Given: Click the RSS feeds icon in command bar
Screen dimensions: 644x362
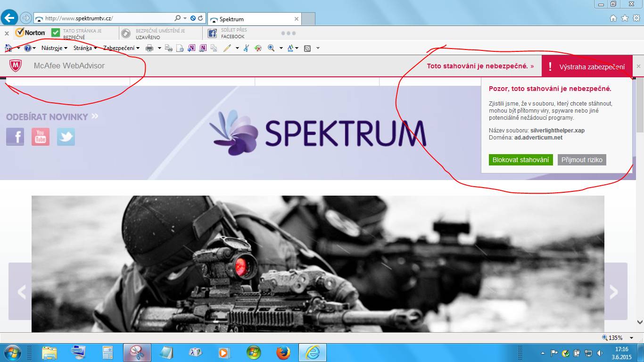Looking at the screenshot, I should [x=307, y=48].
